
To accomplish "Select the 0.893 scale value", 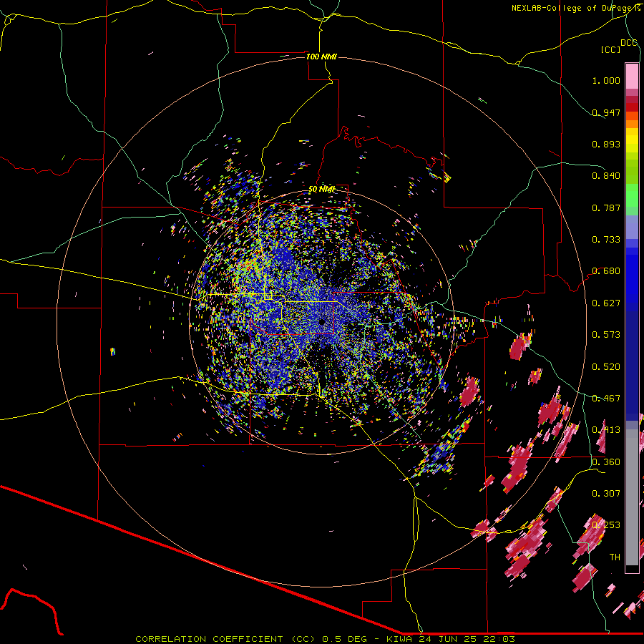I will (606, 144).
